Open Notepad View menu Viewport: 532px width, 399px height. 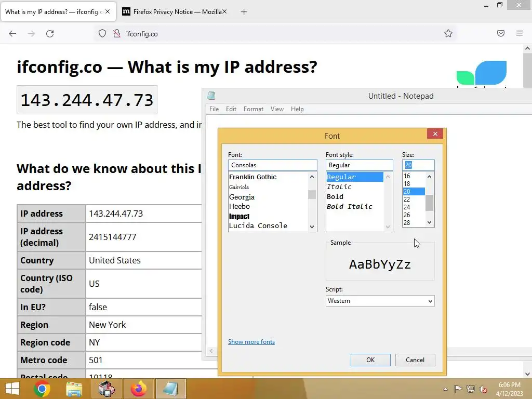(x=277, y=109)
